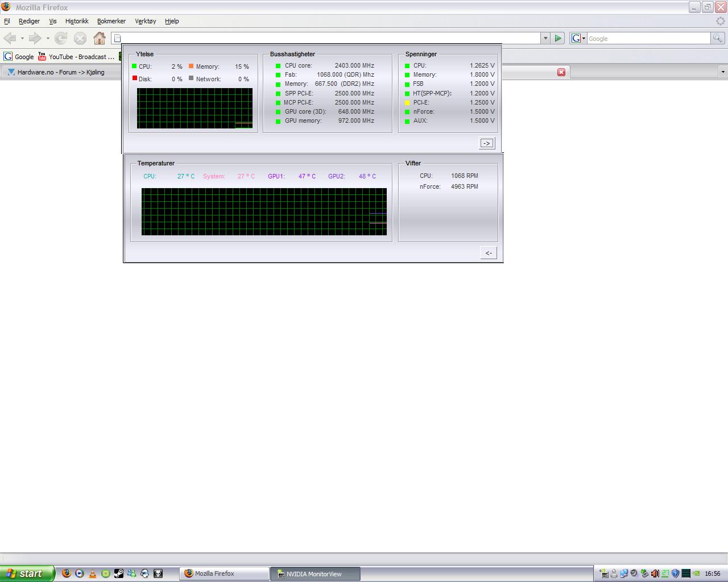Open the YouTube - Broadcast bookmark
This screenshot has height=582, width=728.
pyautogui.click(x=77, y=57)
